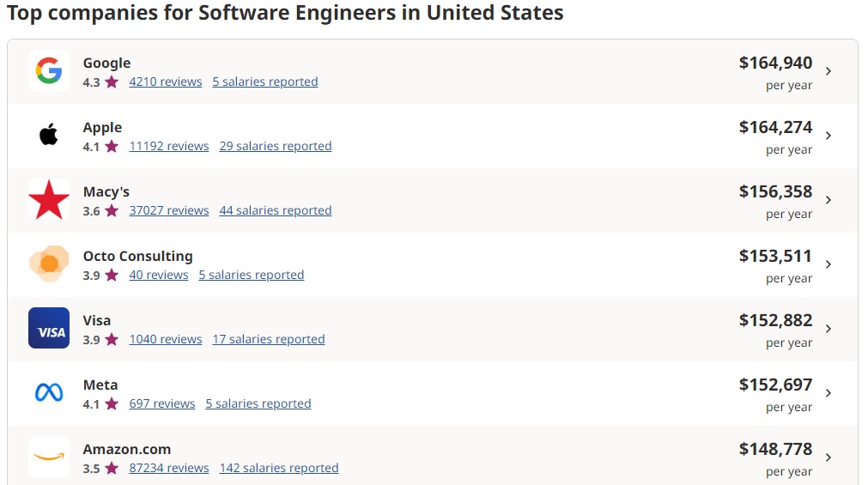Open Meta's 697 reviews link
868x485 pixels.
[162, 403]
